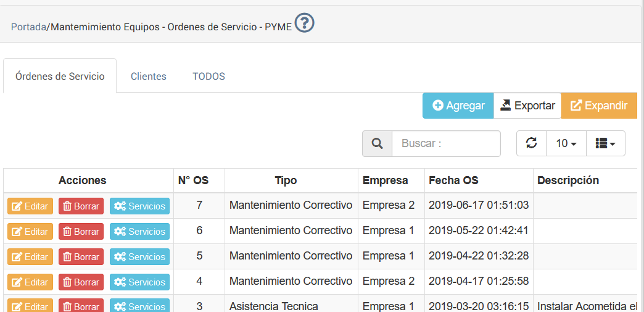The image size is (644, 312).
Task: Edit service order number 7
Action: (x=30, y=206)
